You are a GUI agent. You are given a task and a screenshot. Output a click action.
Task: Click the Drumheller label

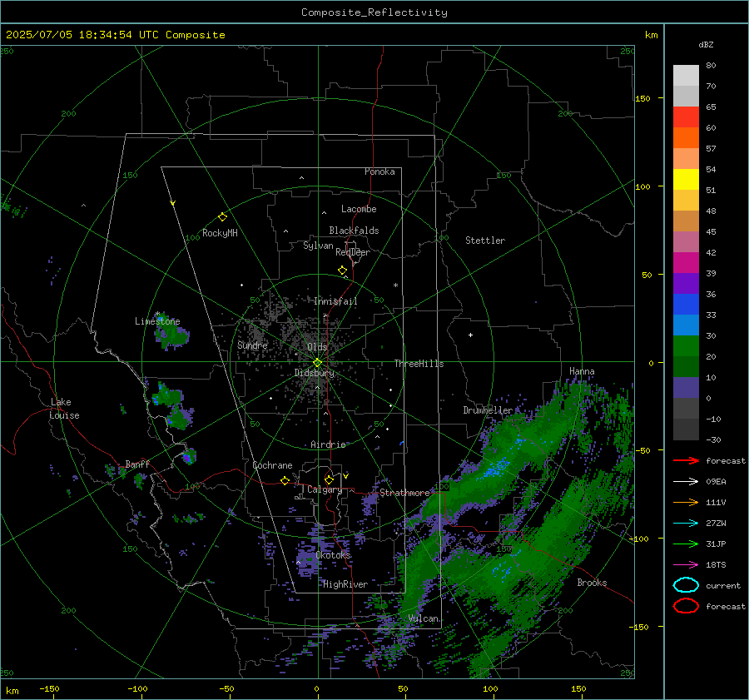click(488, 410)
